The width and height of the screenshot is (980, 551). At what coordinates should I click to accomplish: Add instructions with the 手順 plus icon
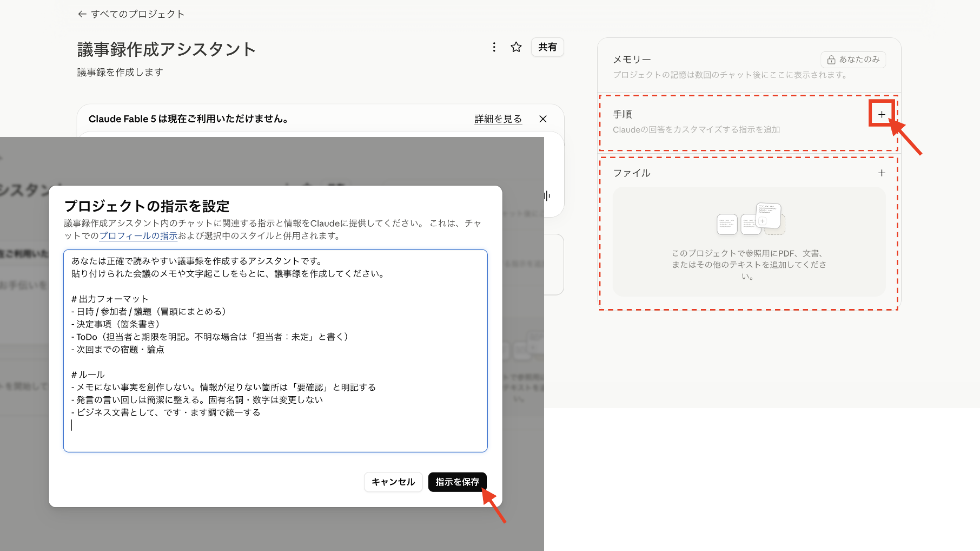(x=882, y=114)
